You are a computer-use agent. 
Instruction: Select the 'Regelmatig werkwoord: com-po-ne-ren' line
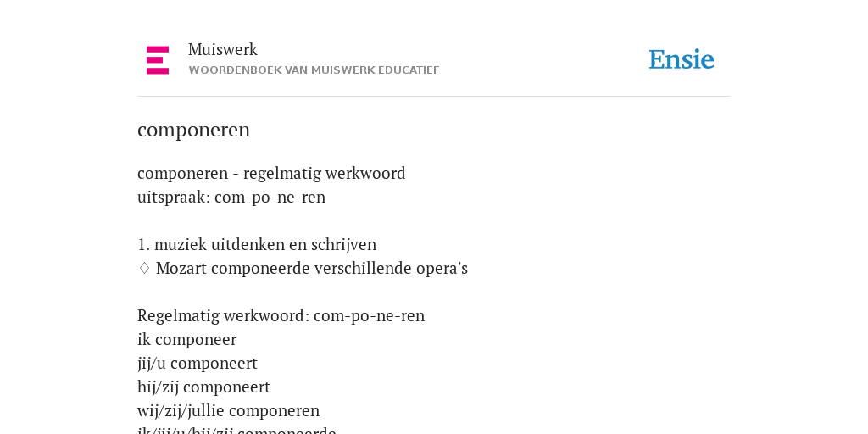(281, 315)
